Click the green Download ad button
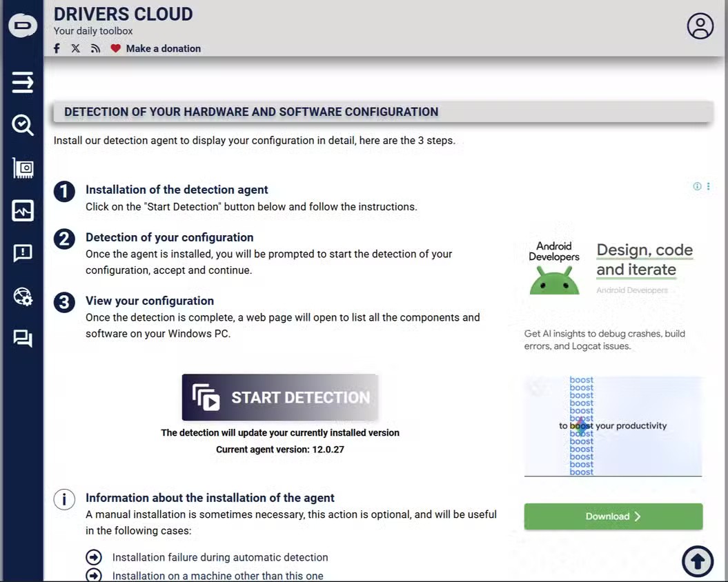This screenshot has width=728, height=582. [x=613, y=516]
